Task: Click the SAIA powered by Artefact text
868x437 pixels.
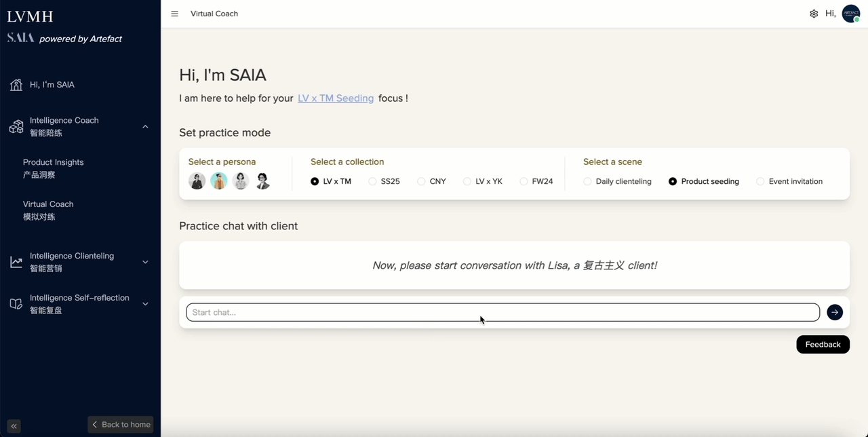Action: (64, 39)
